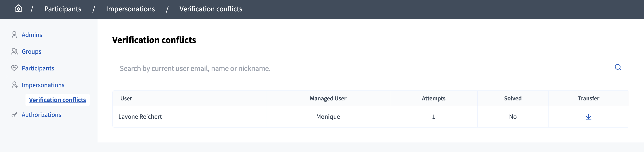
Task: Click the Managed User column header
Action: [x=328, y=99]
